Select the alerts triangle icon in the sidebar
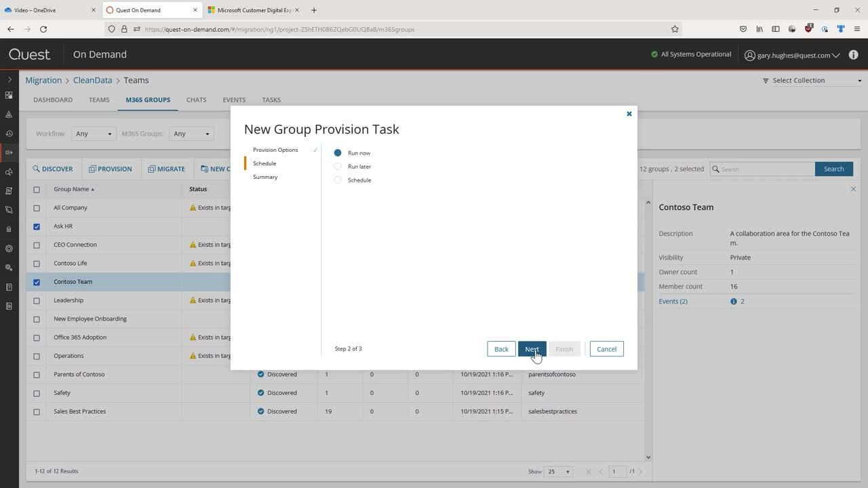 click(x=9, y=114)
